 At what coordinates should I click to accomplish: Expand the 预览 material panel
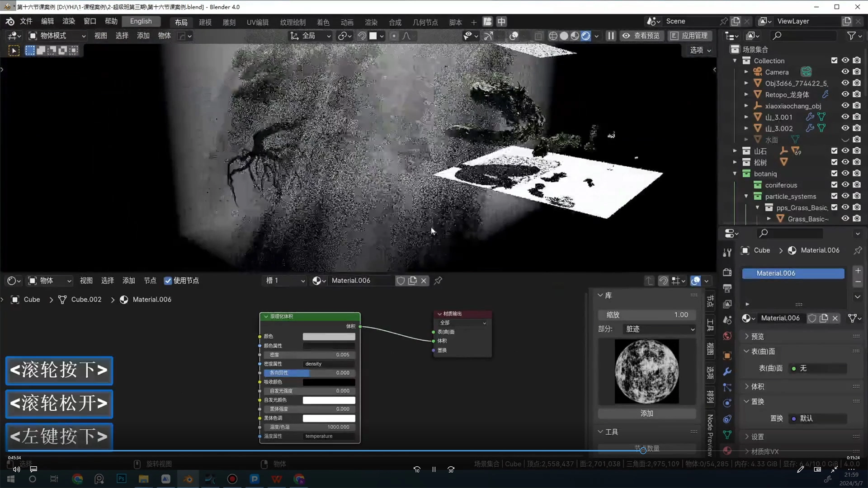[757, 336]
